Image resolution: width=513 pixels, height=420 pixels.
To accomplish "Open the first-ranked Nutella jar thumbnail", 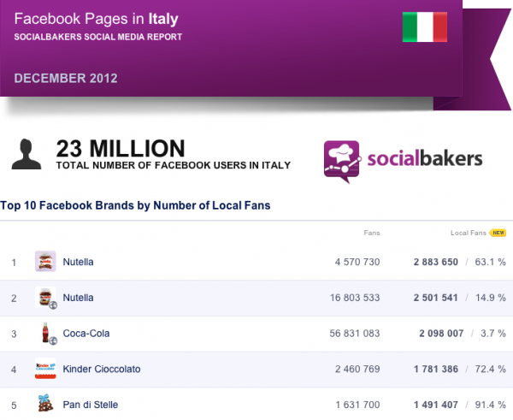I will pyautogui.click(x=45, y=261).
